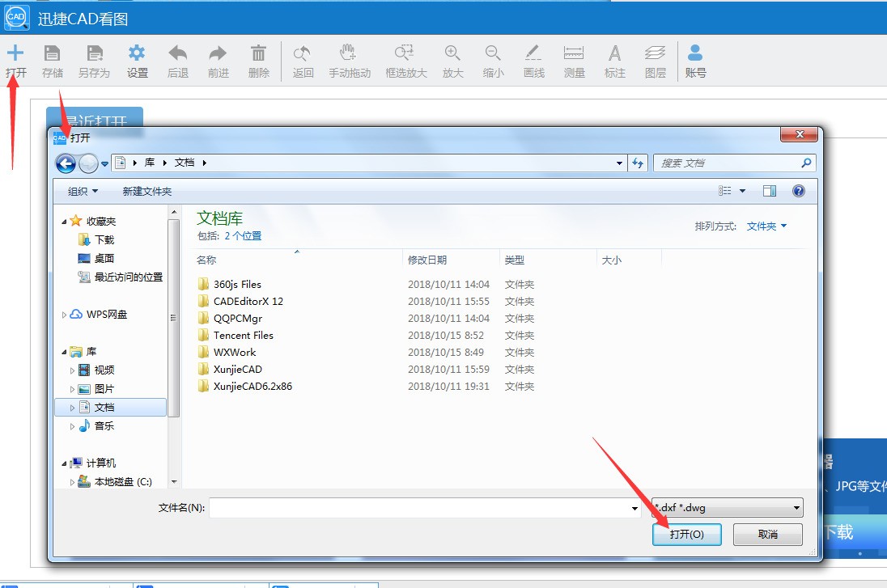Open the 账号 account icon
This screenshot has width=887, height=588.
(695, 54)
